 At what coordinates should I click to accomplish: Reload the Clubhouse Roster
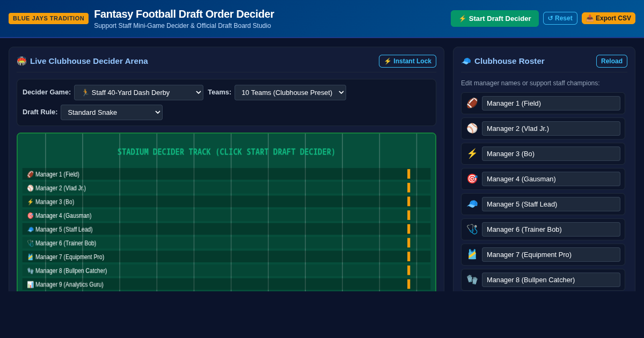(x=612, y=61)
